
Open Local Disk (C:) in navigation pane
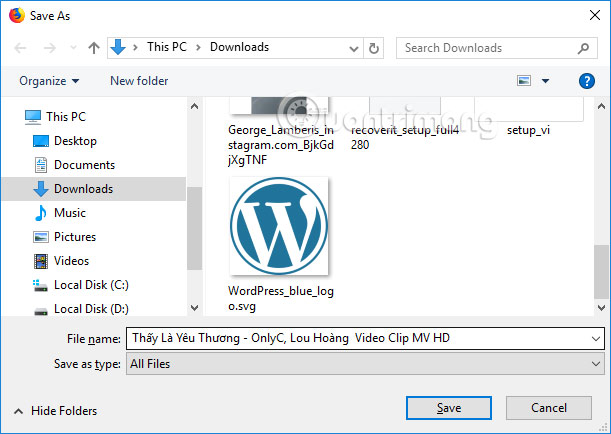pos(91,285)
